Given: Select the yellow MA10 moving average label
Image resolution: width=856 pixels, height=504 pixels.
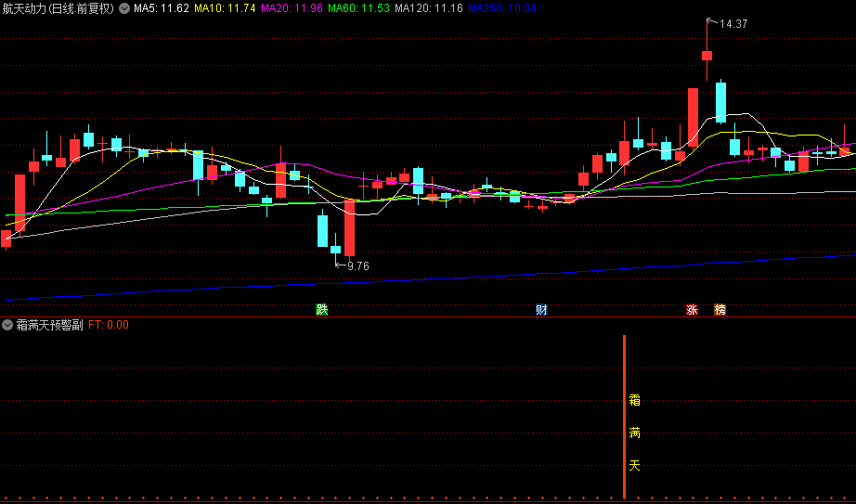Looking at the screenshot, I should tap(225, 8).
